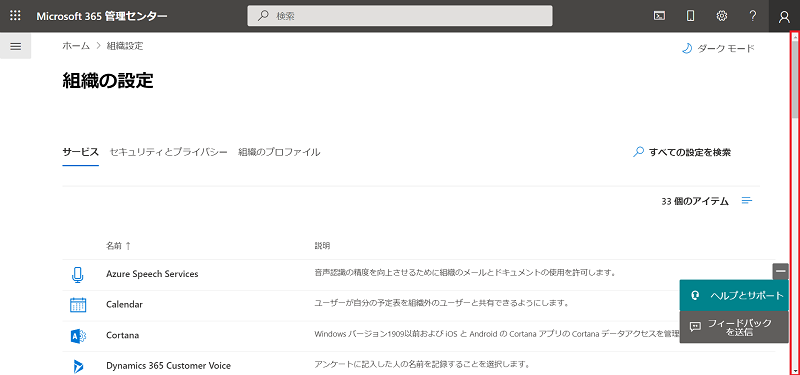
Task: Click the Dynamics 365 Customer Voice icon
Action: point(78,366)
